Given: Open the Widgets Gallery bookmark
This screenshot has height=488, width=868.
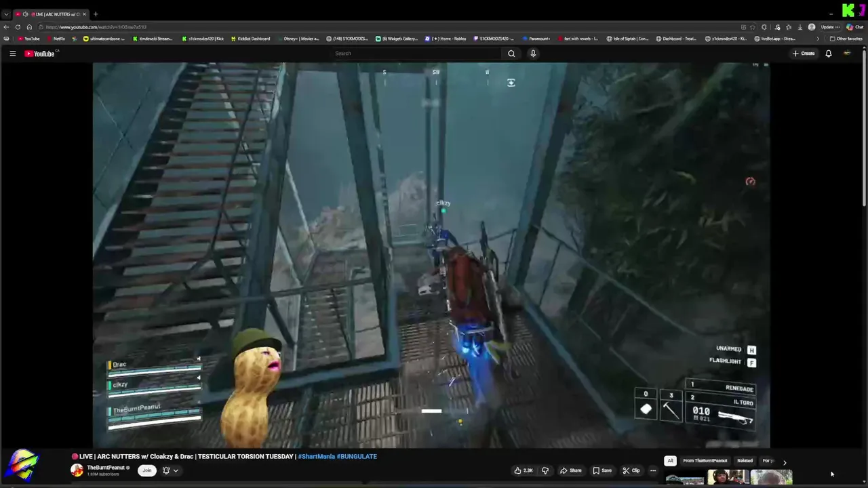Looking at the screenshot, I should pos(397,39).
